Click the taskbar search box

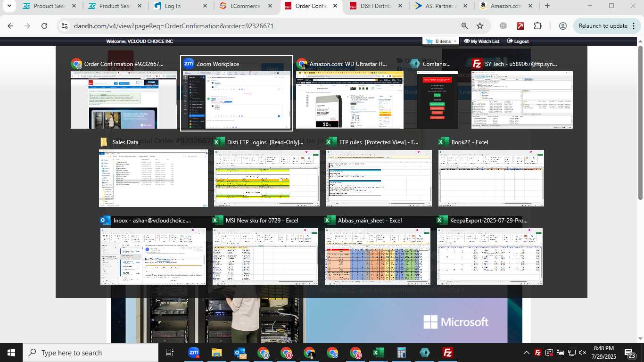coord(91,353)
